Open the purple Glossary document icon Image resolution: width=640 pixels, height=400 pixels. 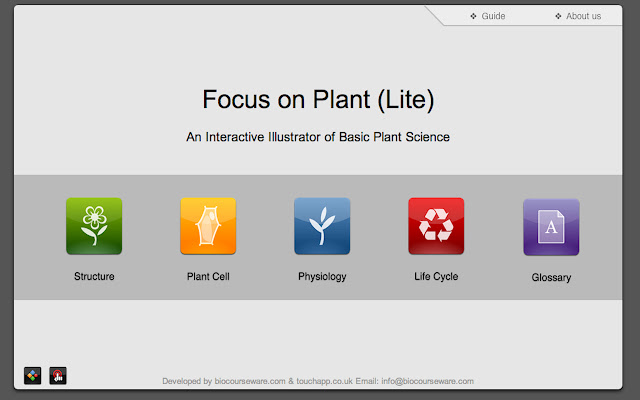pos(551,227)
